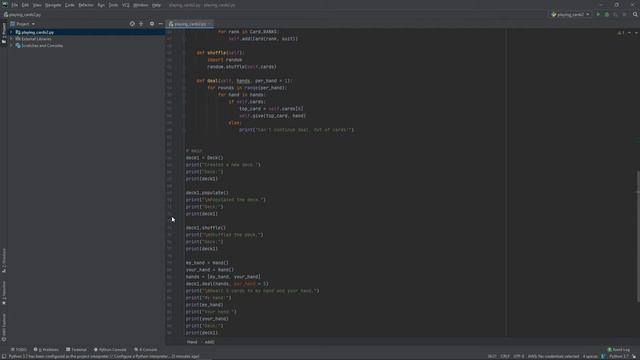Image resolution: width=640 pixels, height=360 pixels.
Task: Click the expand/collapse all icon in Project panel
Action: coord(141,24)
